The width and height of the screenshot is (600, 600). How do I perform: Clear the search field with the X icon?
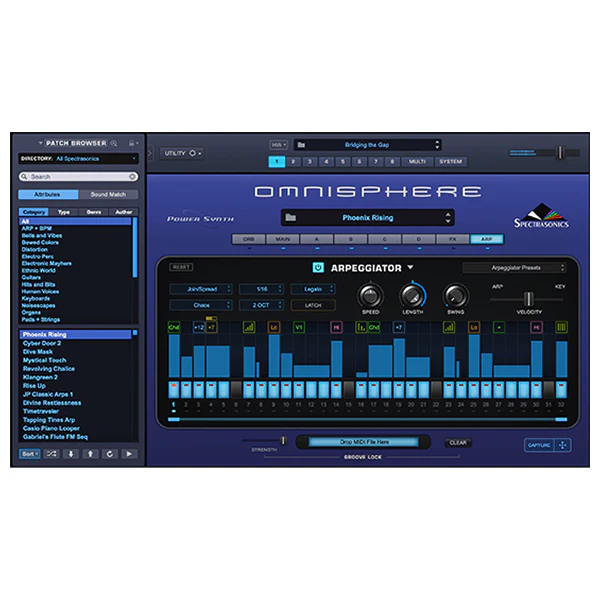coord(132,176)
